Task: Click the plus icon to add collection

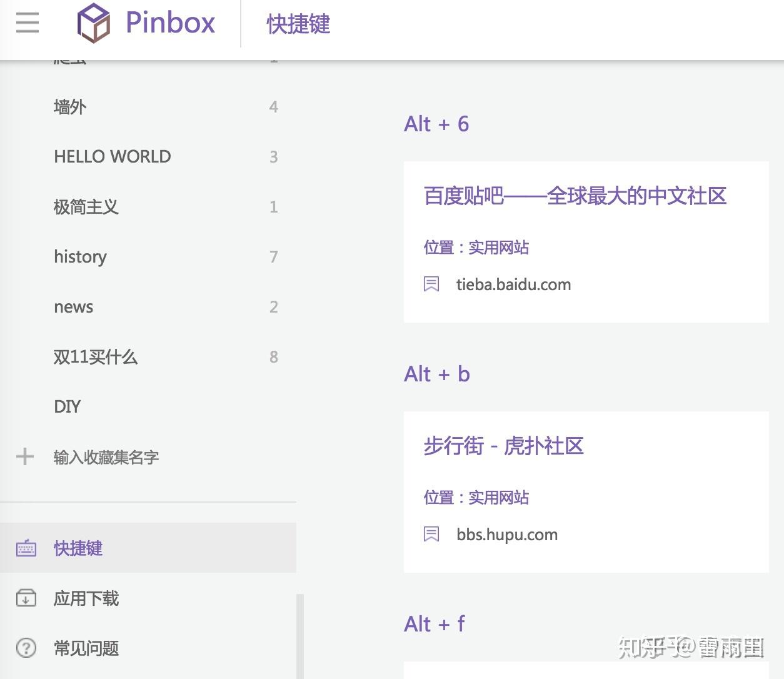Action: click(x=25, y=456)
